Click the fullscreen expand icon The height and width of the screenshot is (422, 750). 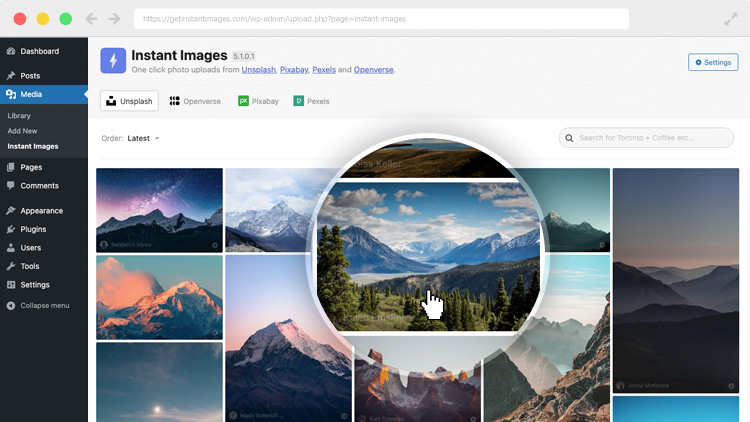click(730, 19)
